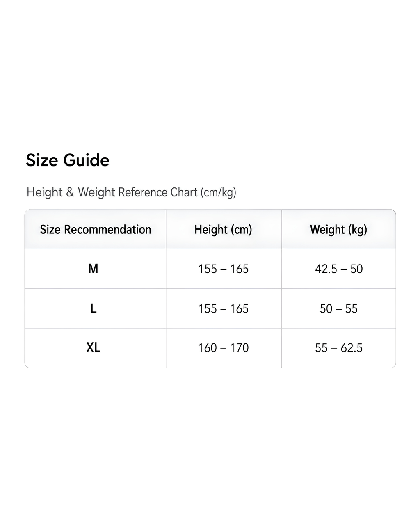This screenshot has width=420, height=525.
Task: Select the Size Recommendation column header
Action: pos(96,229)
